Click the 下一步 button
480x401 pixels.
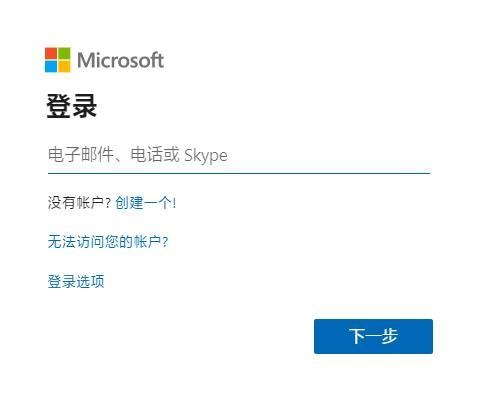point(373,336)
